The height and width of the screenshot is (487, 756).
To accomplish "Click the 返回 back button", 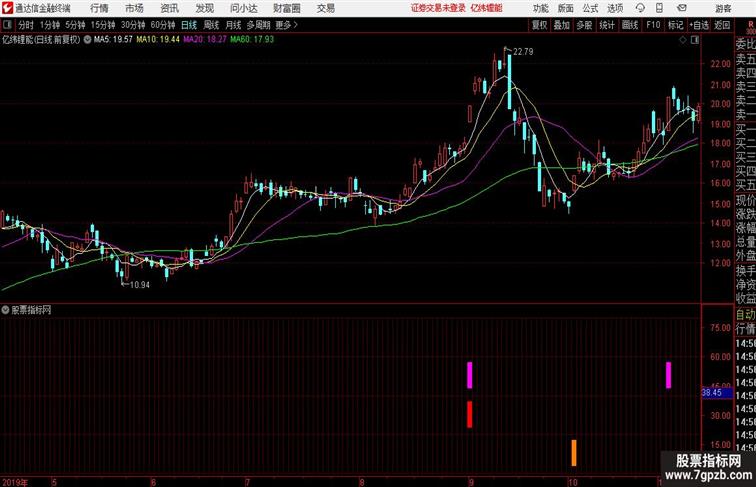I will pyautogui.click(x=722, y=25).
